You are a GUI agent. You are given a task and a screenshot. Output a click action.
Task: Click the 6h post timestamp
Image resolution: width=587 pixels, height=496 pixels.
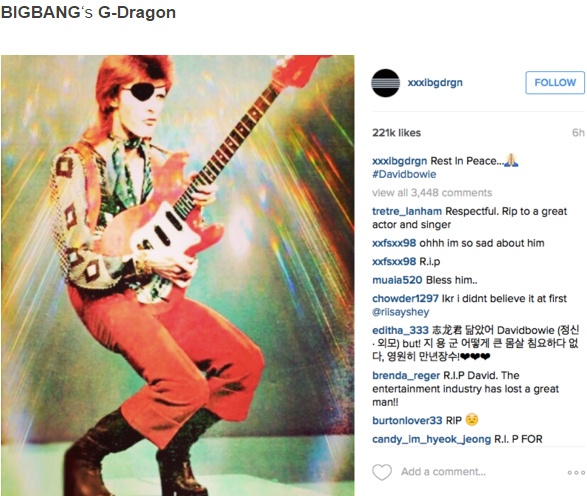(x=578, y=133)
